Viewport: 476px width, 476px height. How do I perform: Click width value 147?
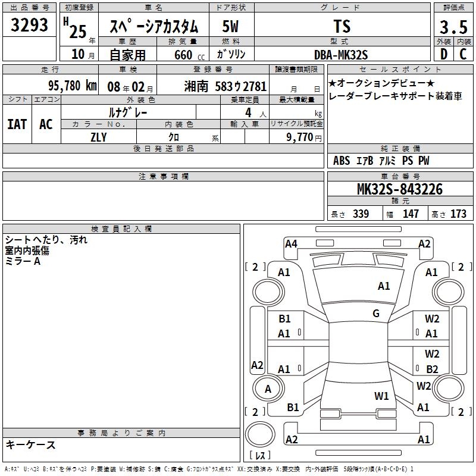[x=411, y=214]
